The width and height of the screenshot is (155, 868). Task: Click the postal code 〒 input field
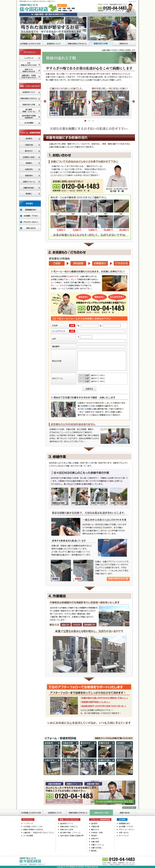86,337
